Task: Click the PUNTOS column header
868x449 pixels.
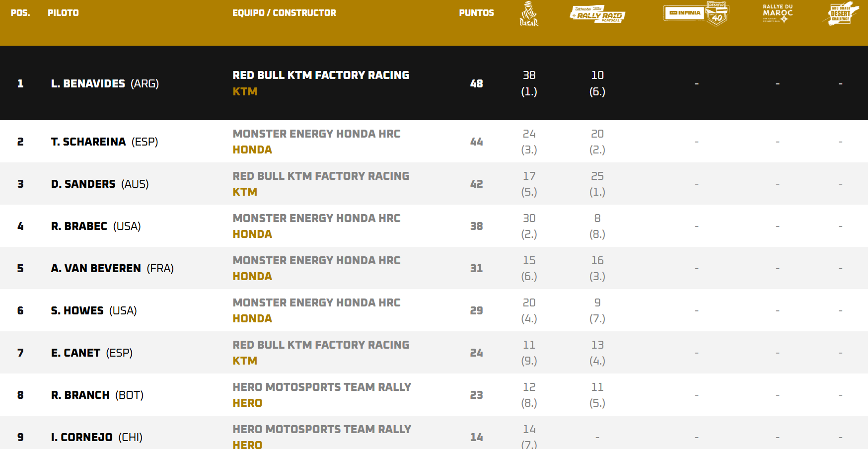Action: pos(476,13)
